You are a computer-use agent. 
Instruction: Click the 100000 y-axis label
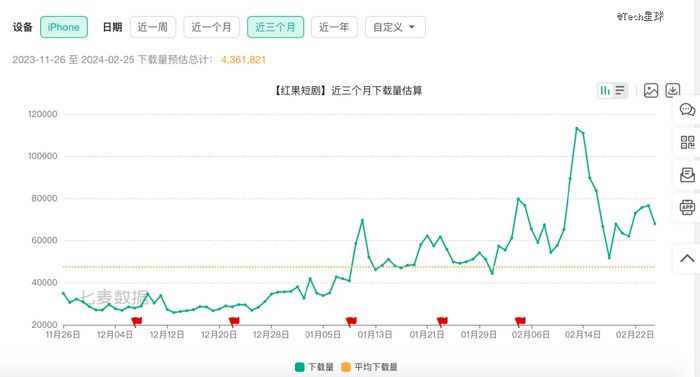click(42, 156)
